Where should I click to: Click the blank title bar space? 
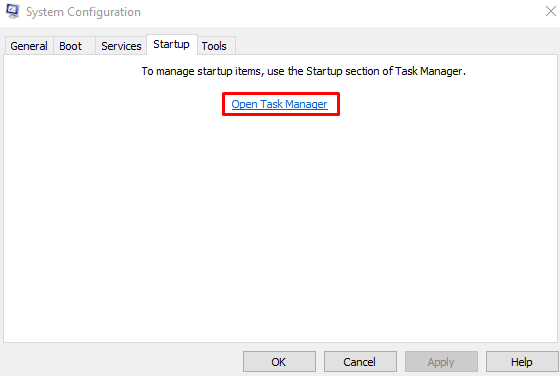[339, 12]
